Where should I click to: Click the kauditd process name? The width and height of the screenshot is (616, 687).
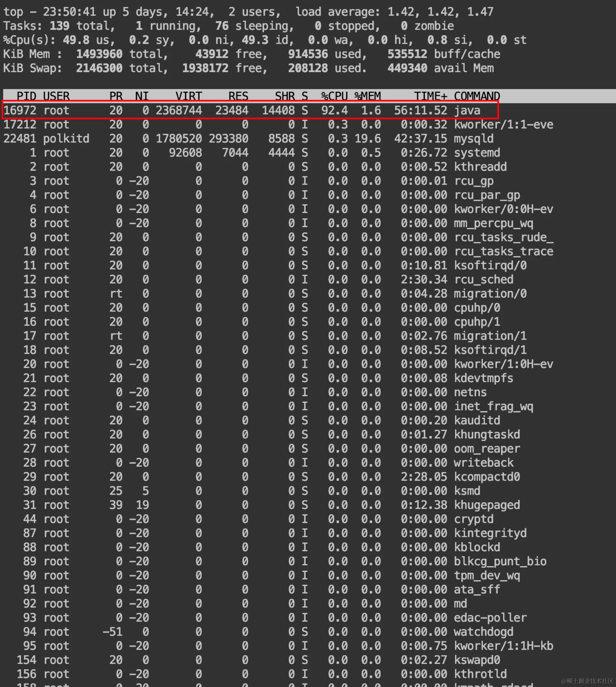coord(477,420)
